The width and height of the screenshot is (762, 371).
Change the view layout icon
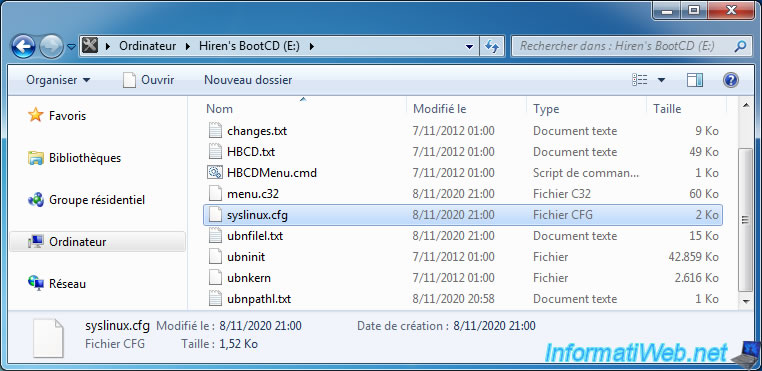click(639, 80)
